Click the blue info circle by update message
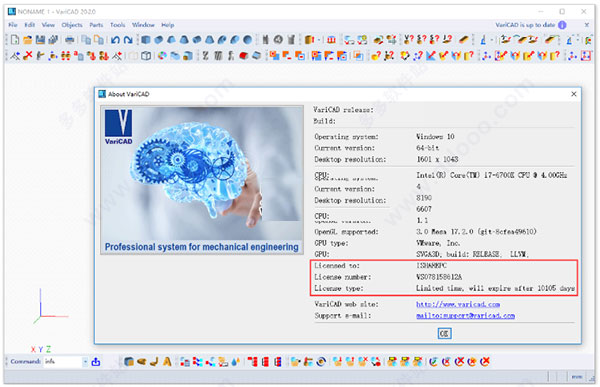The width and height of the screenshot is (600, 387). [562, 25]
